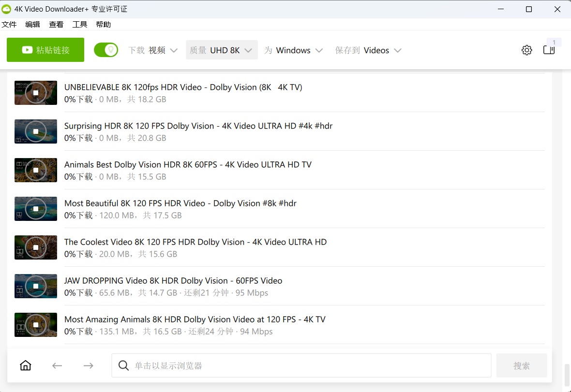Click status text 共 15.5 GB
Viewport: 571px width, 392px height.
[x=147, y=177]
